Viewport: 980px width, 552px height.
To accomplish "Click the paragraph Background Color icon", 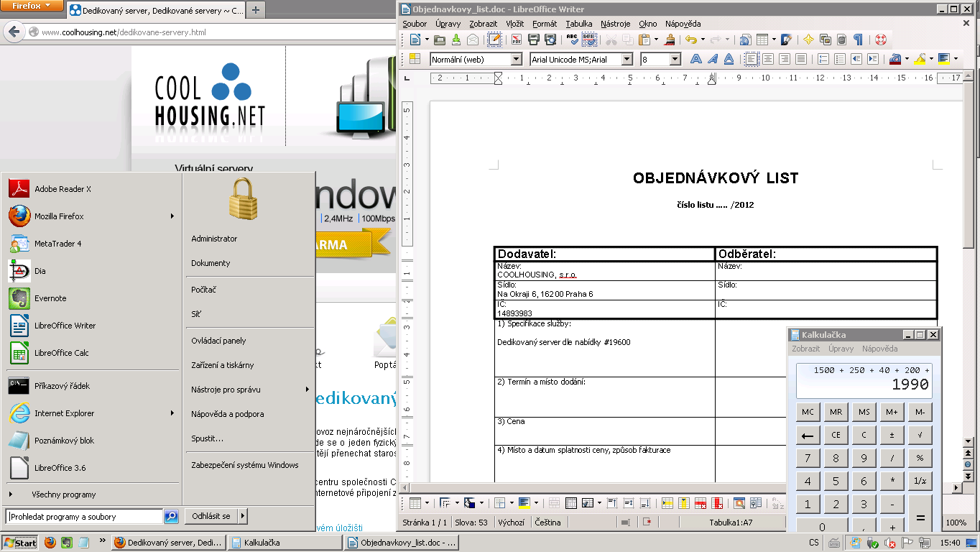I will click(943, 59).
